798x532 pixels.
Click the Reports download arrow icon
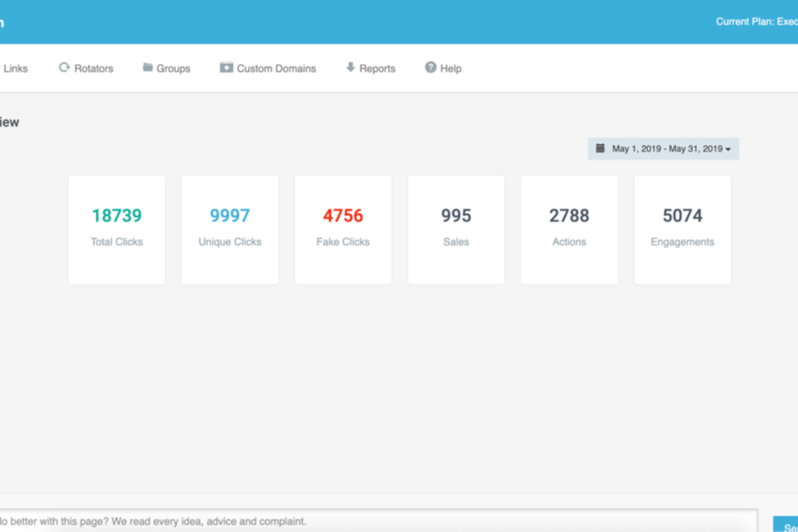tap(350, 67)
